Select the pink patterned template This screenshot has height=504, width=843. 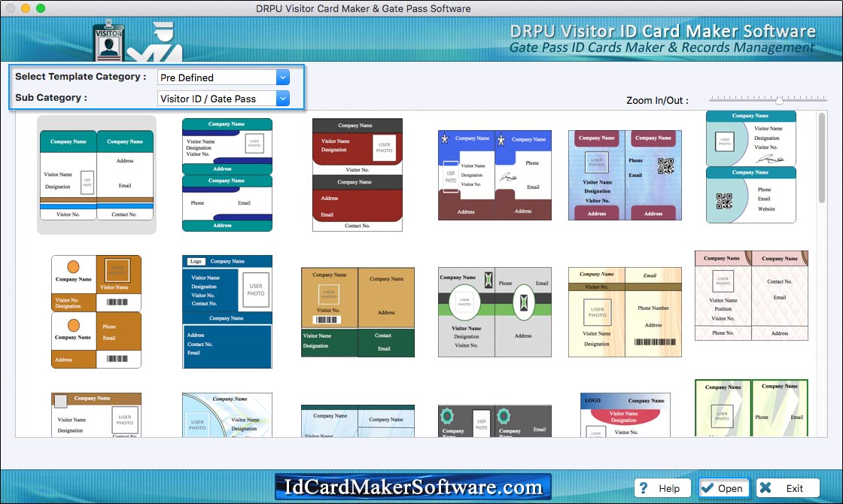pos(751,296)
